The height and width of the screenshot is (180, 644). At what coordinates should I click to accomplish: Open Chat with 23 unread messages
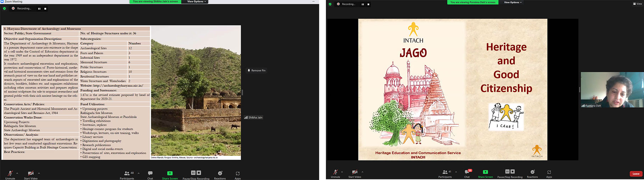pyautogui.click(x=467, y=173)
